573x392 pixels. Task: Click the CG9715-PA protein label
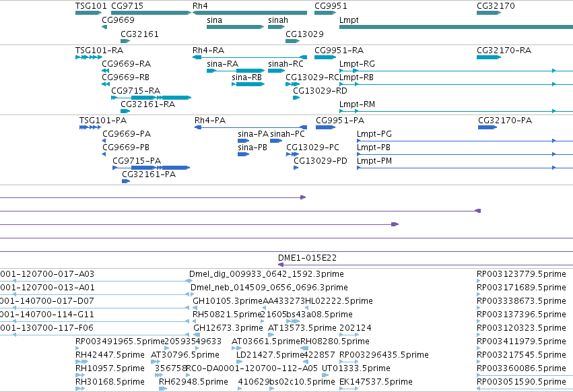137,161
